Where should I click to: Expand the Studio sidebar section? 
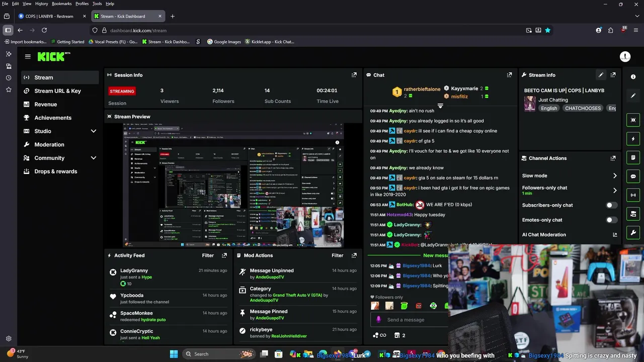93,131
